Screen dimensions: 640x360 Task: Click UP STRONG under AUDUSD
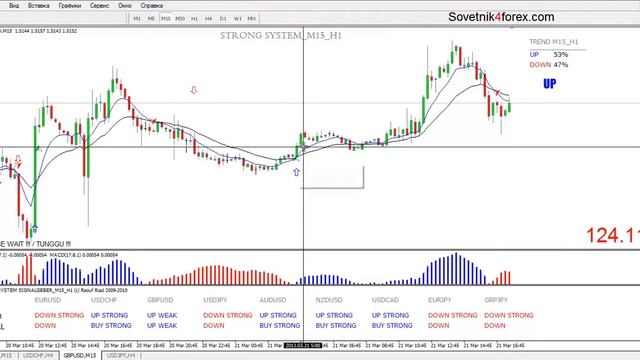pos(278,316)
